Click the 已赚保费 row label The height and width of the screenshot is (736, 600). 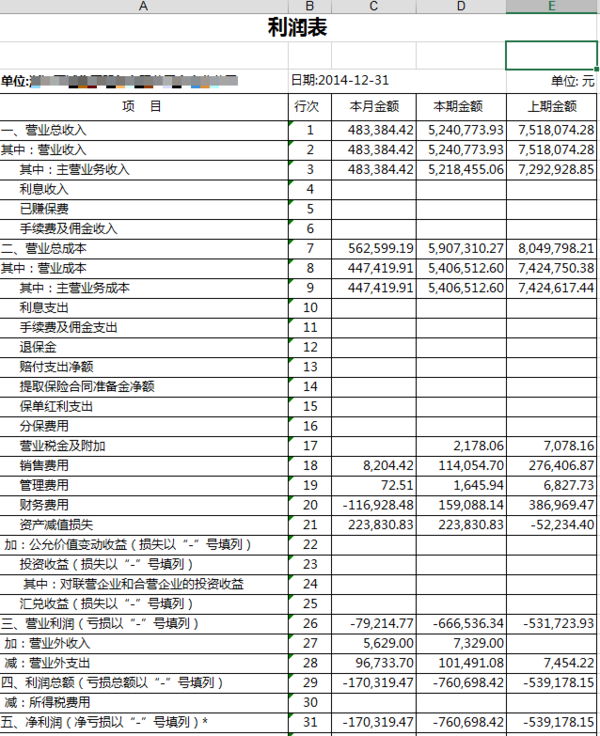[x=44, y=209]
